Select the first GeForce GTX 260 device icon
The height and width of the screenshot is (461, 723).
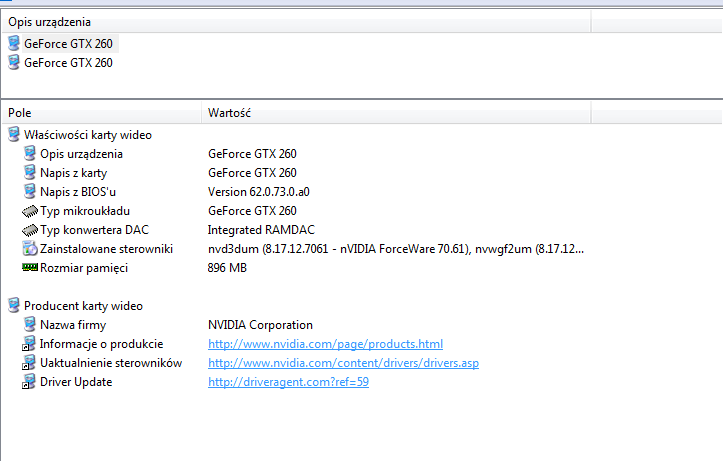click(14, 43)
